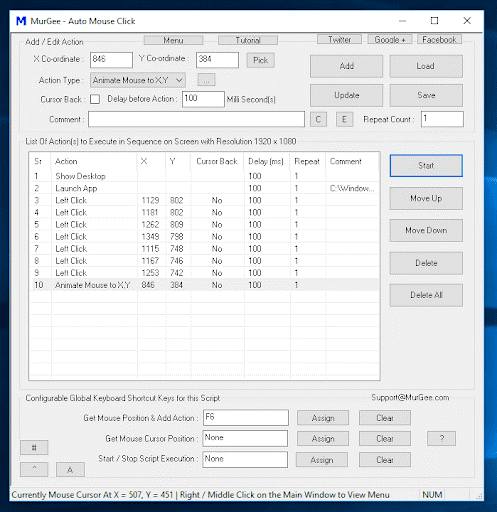Select Left Click row with X 1349
497x512 pixels.
tap(204, 237)
